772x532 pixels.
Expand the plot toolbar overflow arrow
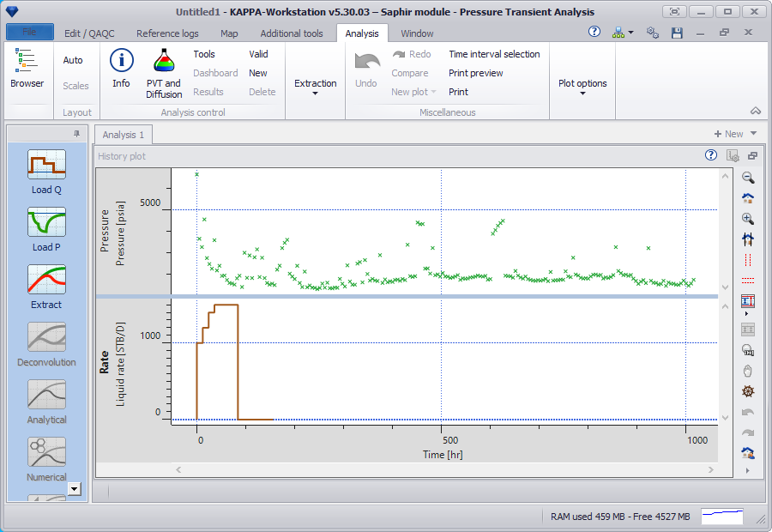748,470
